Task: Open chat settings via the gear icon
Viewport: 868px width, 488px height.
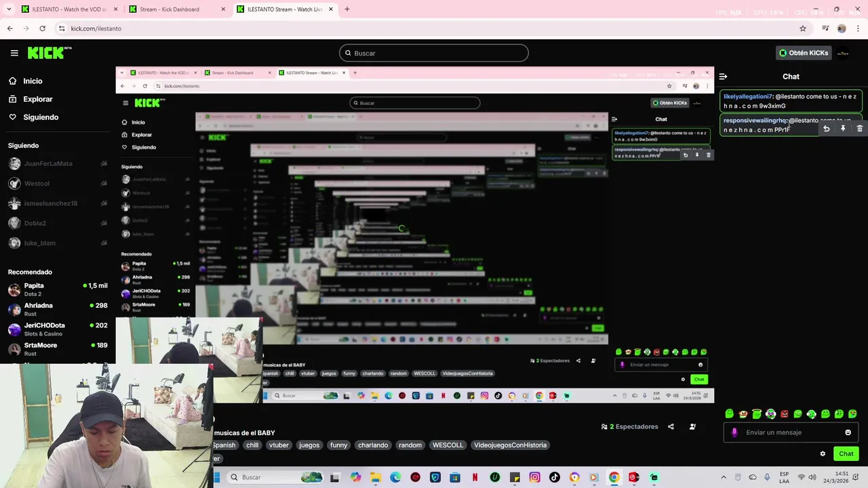Action: click(x=823, y=454)
